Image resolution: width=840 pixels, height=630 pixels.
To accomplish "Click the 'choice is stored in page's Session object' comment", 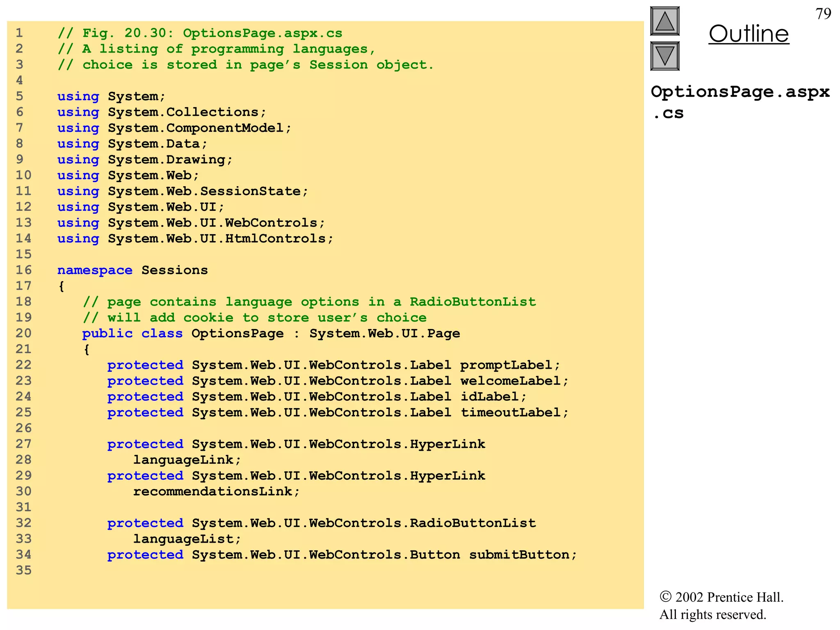I will [x=245, y=65].
